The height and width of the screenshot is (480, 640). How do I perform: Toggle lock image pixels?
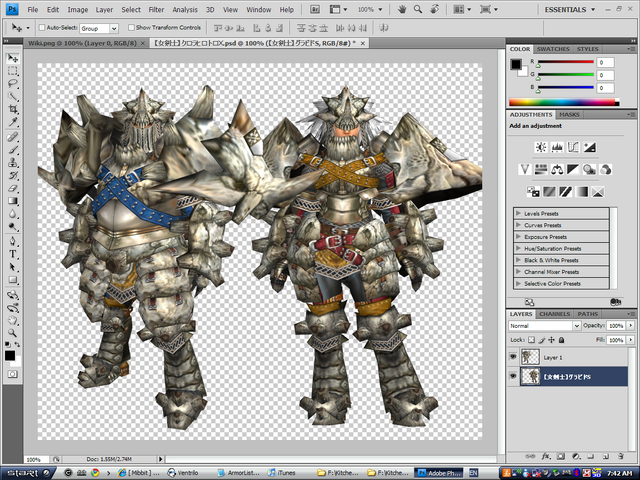542,340
